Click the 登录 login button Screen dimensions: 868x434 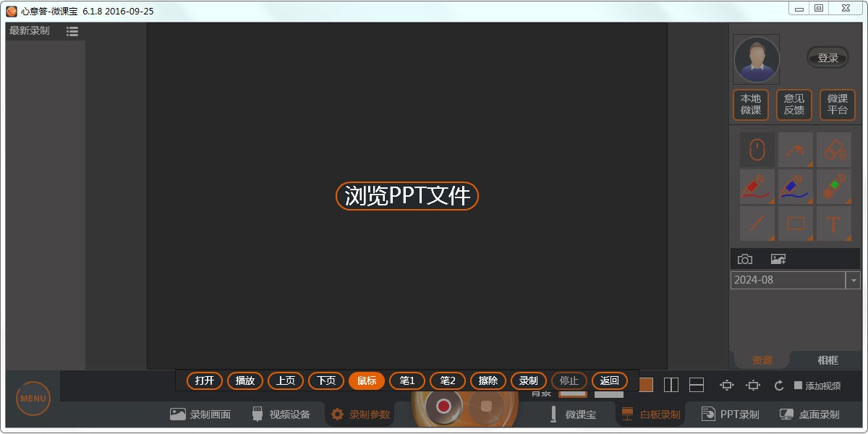(827, 58)
